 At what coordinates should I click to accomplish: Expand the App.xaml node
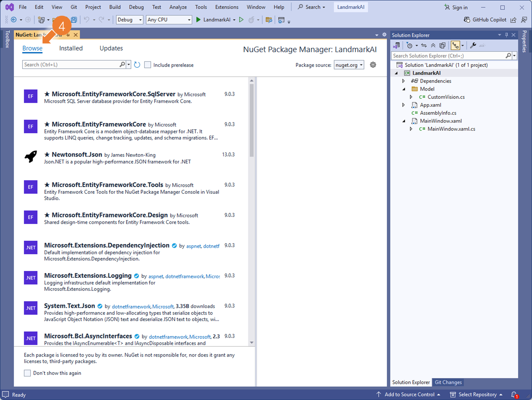tap(404, 105)
